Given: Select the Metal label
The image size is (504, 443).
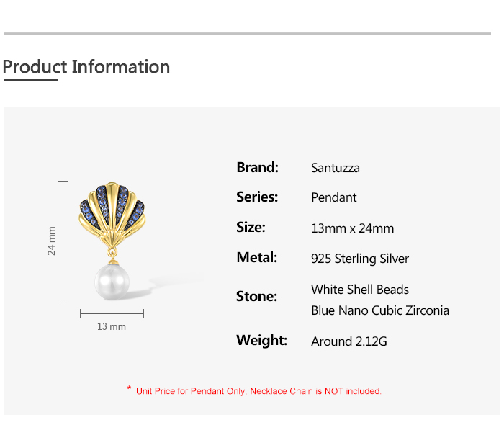Looking at the screenshot, I should (x=256, y=257).
